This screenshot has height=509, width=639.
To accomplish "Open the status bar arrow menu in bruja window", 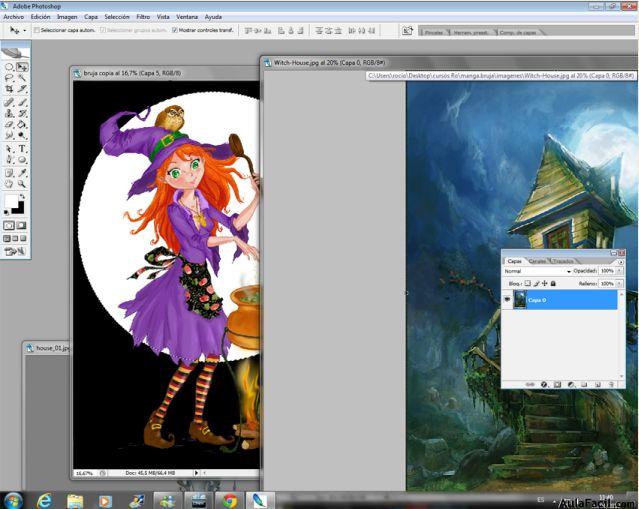I will pyautogui.click(x=196, y=473).
